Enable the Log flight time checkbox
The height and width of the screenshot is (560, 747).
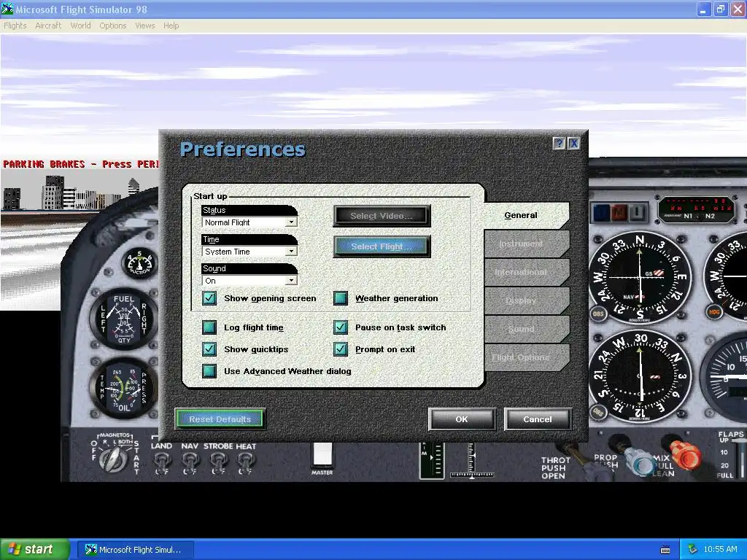209,327
